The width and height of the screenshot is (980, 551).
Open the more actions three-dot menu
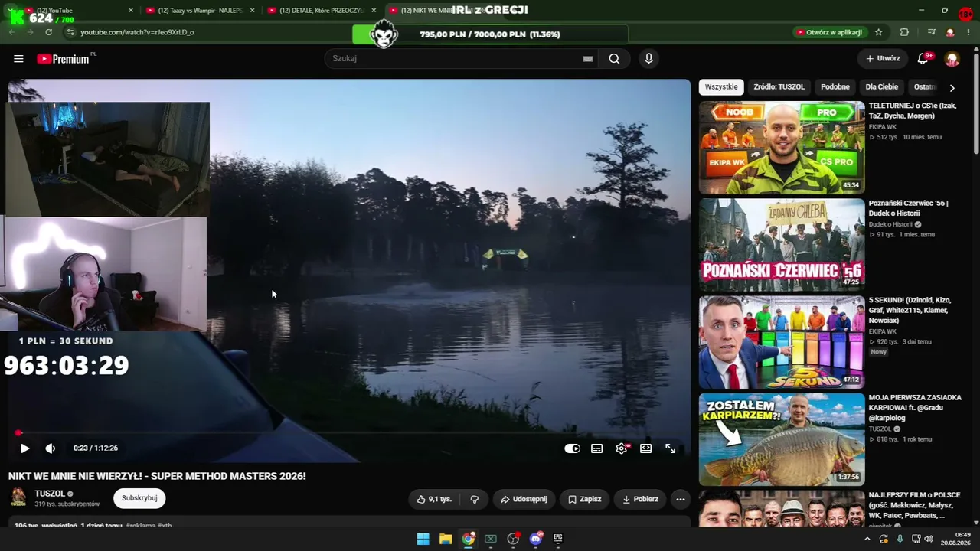click(x=680, y=499)
